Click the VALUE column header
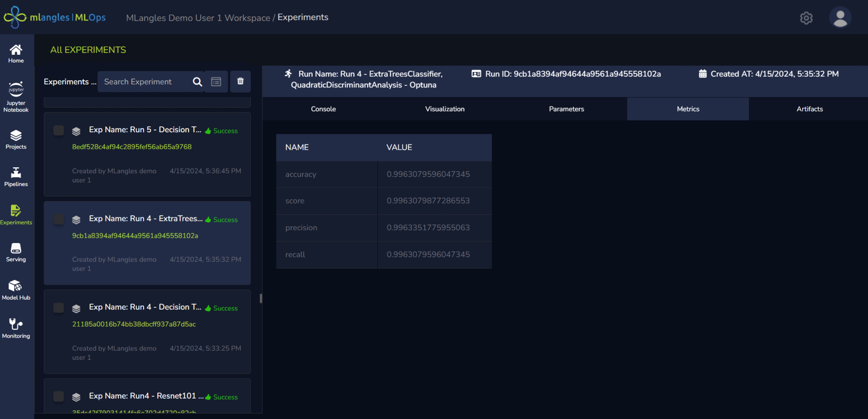The image size is (868, 419). pyautogui.click(x=399, y=147)
